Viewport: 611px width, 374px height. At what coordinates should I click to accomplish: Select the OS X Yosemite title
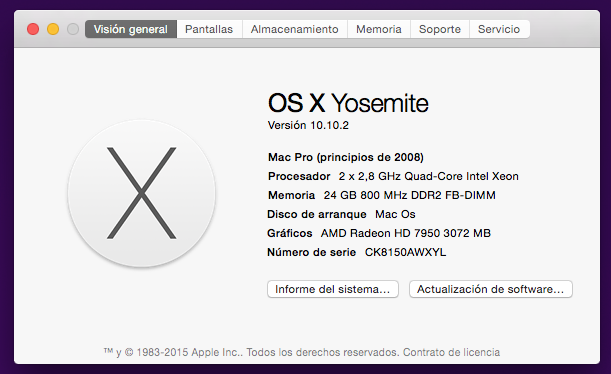[348, 103]
